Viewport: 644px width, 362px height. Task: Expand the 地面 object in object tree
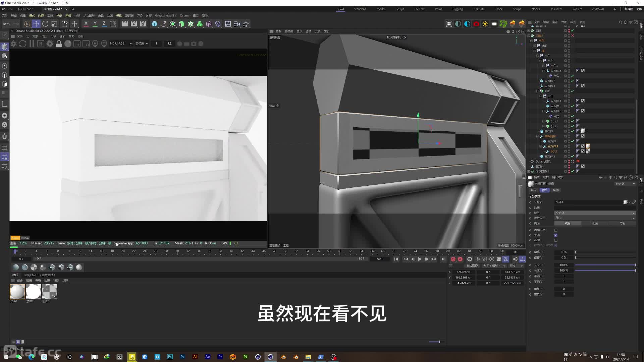[x=535, y=46]
